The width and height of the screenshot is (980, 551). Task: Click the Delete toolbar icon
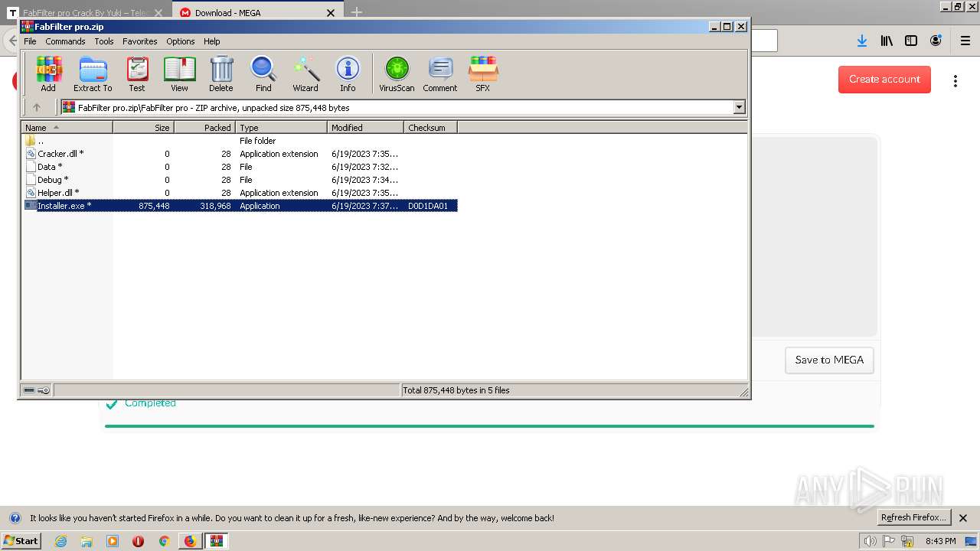(221, 74)
